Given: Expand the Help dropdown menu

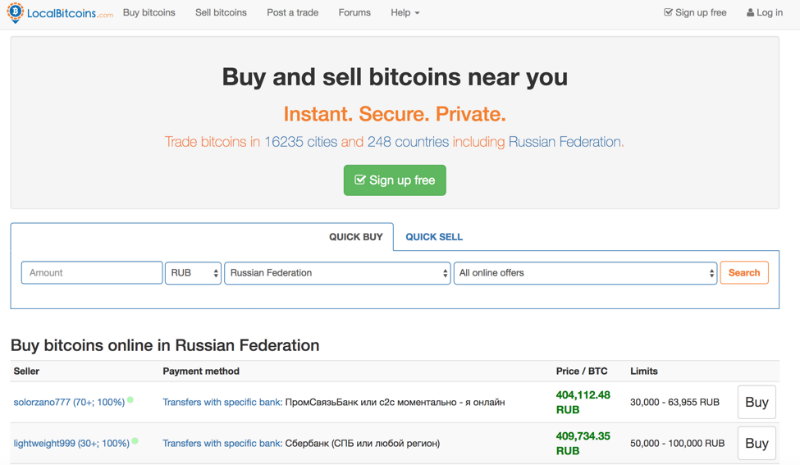Looking at the screenshot, I should click(x=405, y=13).
